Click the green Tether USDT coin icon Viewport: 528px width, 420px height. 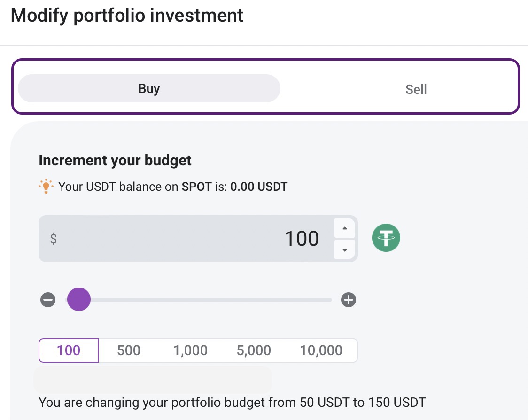(386, 238)
